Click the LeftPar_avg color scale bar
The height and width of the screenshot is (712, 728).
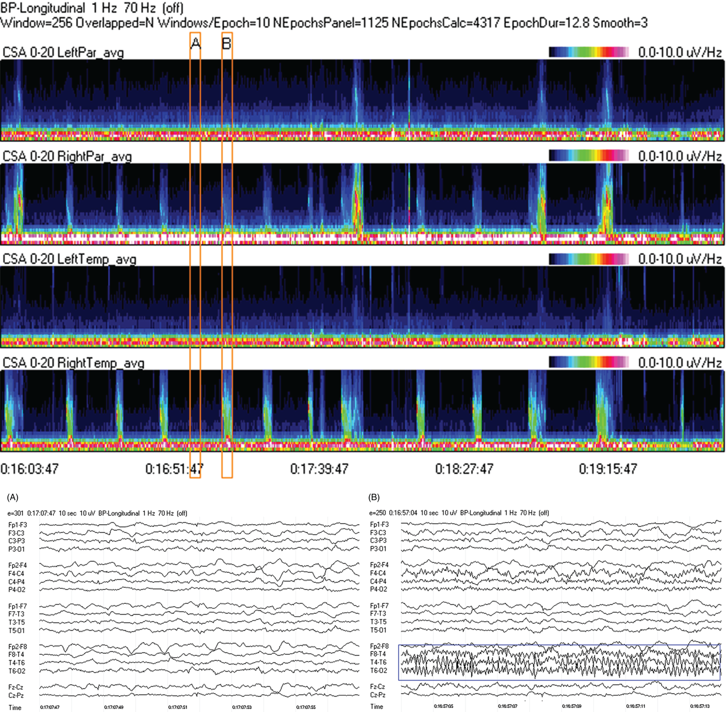pyautogui.click(x=588, y=52)
